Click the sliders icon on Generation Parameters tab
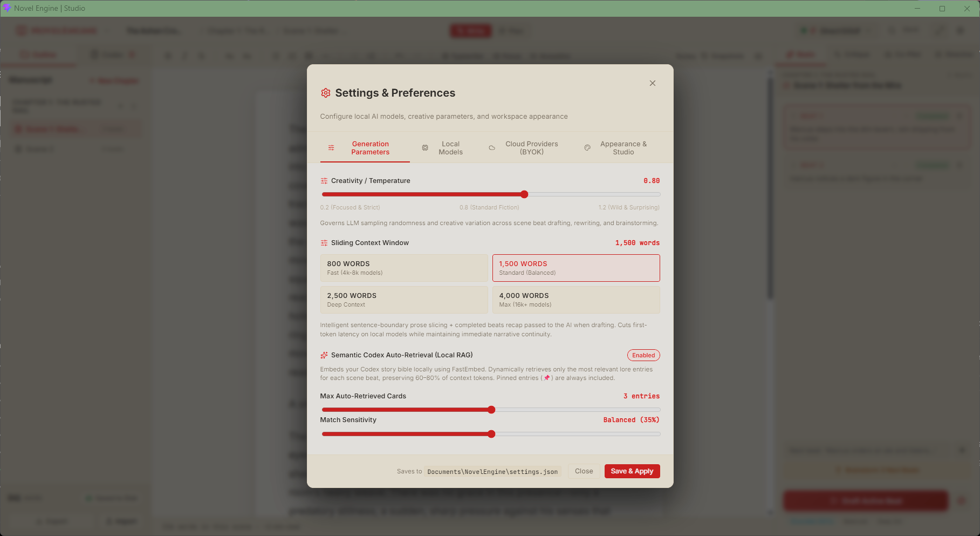 331,148
